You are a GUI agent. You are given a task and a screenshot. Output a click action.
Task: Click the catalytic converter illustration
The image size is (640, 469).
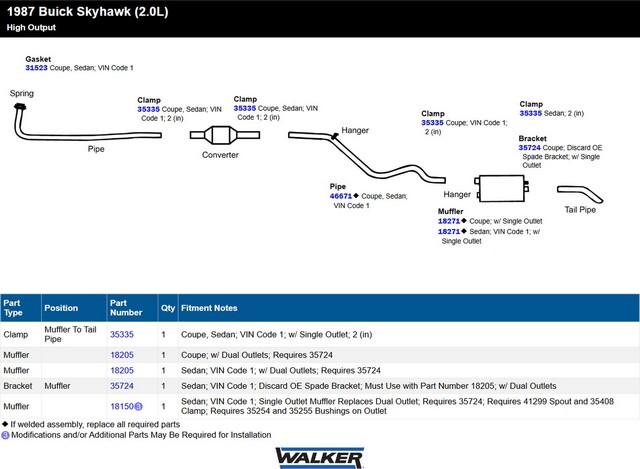(220, 135)
